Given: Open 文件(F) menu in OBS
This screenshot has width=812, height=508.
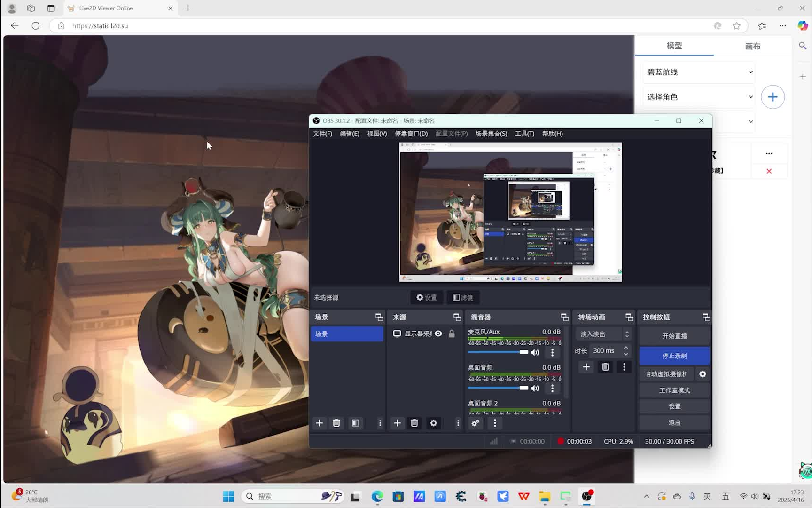Looking at the screenshot, I should pyautogui.click(x=323, y=134).
